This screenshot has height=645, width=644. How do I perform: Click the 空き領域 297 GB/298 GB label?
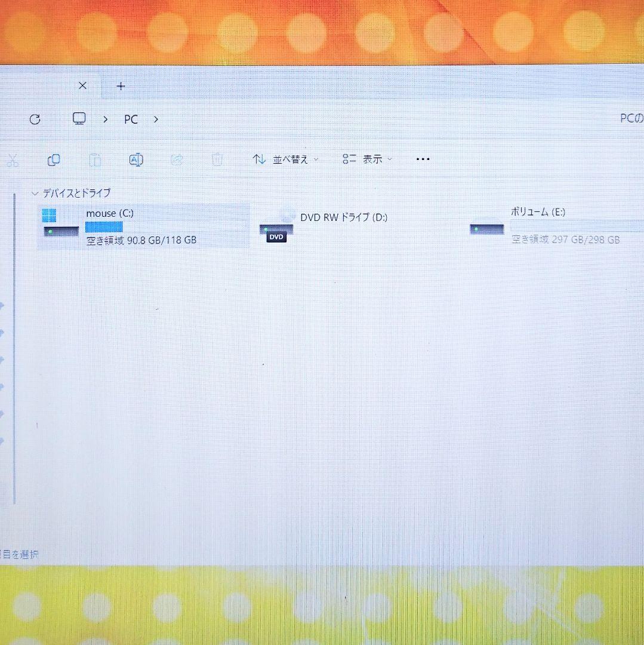(565, 239)
